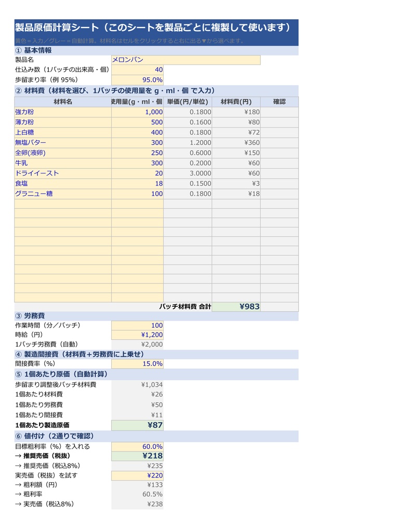The height and width of the screenshot is (532, 411).
Task: Click the 単価(円/単位) column header
Action: point(188,102)
